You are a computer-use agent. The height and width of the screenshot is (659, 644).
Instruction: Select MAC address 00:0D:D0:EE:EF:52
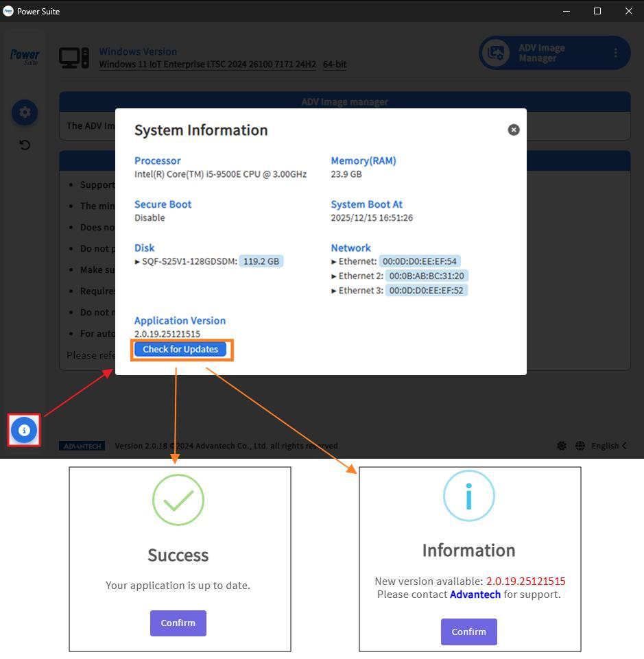pos(427,291)
